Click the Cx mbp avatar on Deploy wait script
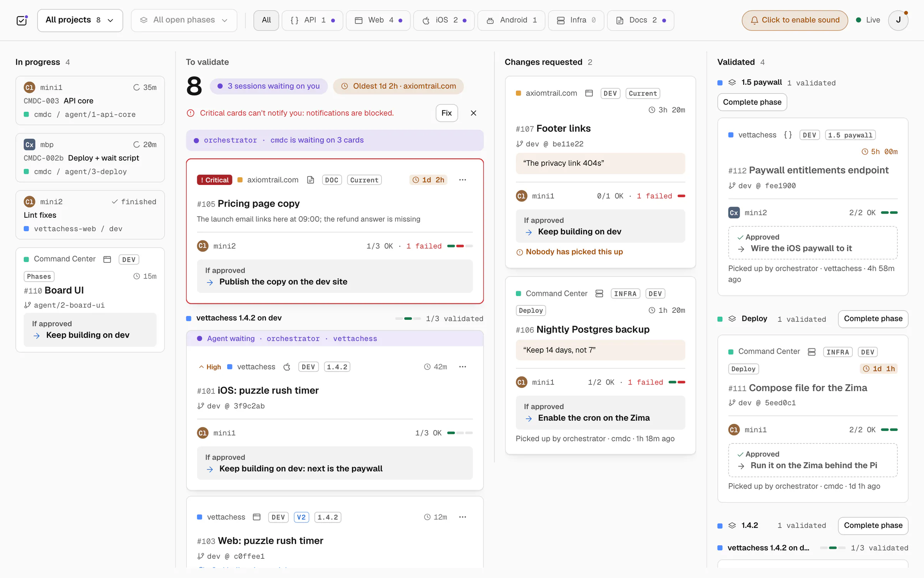 pos(30,144)
